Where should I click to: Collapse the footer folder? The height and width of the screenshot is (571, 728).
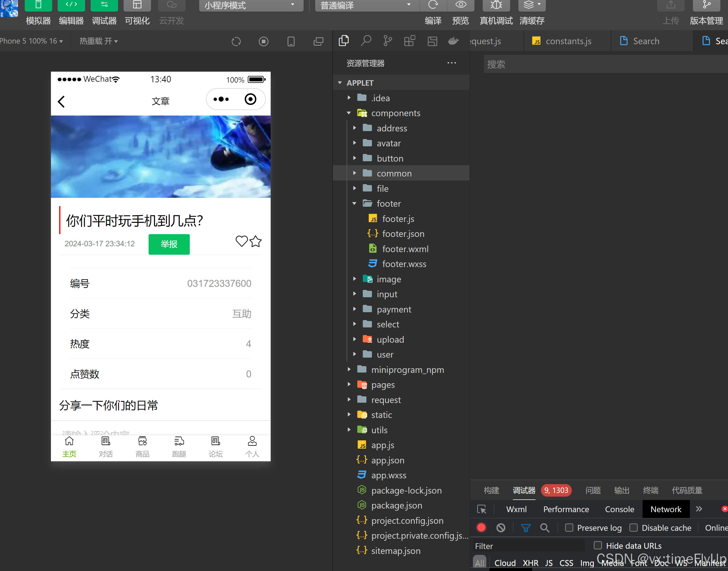click(x=388, y=203)
